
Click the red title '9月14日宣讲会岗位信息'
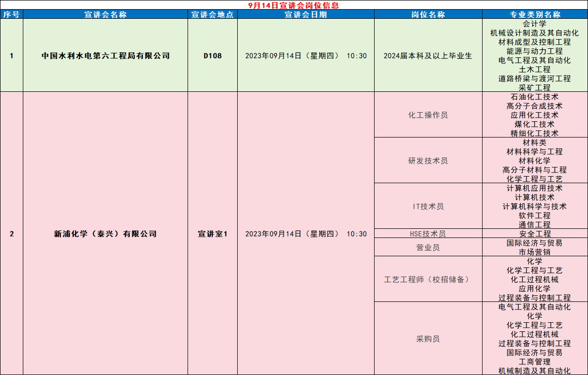(x=294, y=5)
